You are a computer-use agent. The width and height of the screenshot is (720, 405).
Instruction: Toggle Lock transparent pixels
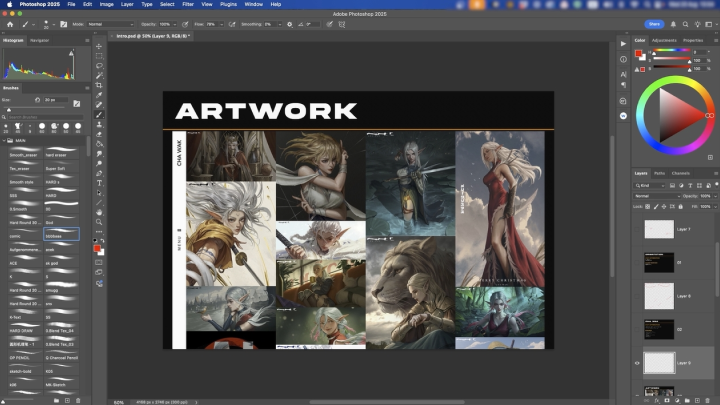coord(647,207)
